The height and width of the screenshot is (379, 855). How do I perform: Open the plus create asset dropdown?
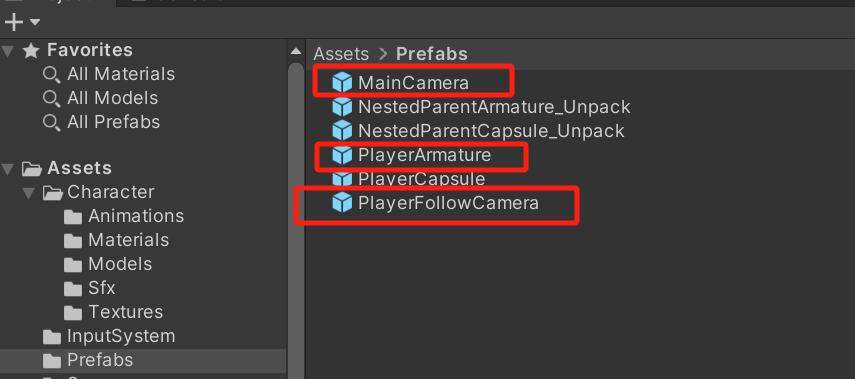pos(22,22)
